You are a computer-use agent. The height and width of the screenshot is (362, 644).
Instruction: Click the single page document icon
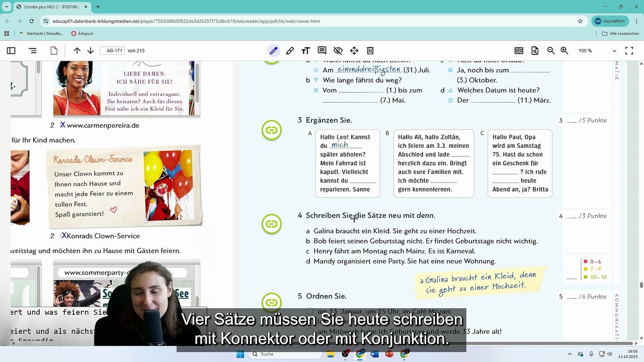(x=54, y=51)
